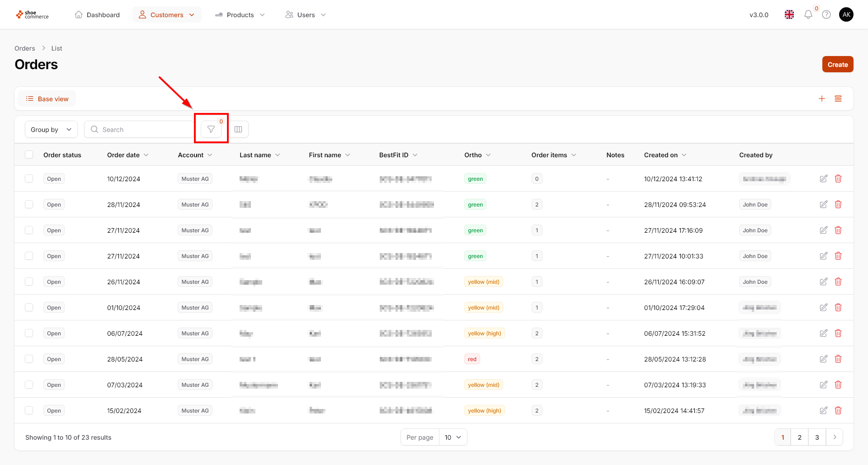868x465 pixels.
Task: Open the list view icon beside plus
Action: click(x=838, y=99)
